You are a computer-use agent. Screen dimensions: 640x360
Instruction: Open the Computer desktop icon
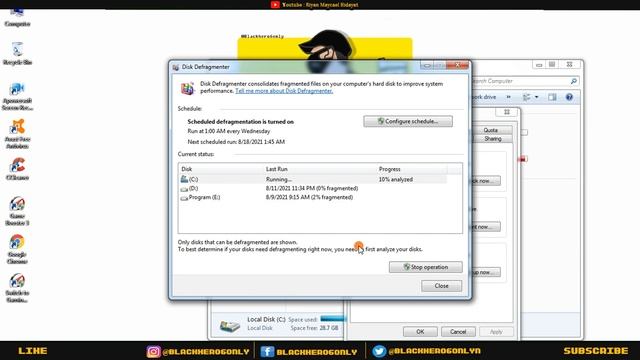pyautogui.click(x=17, y=16)
